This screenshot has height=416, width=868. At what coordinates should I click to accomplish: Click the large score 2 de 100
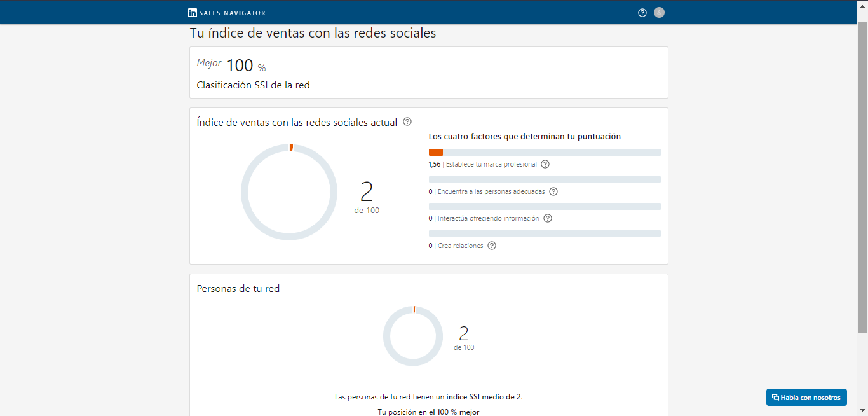(x=367, y=198)
